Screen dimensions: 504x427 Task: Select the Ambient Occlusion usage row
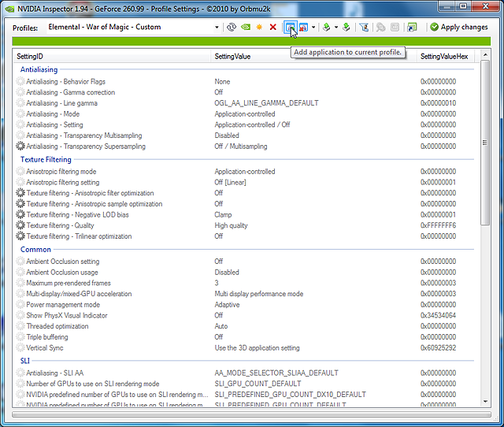pyautogui.click(x=246, y=273)
